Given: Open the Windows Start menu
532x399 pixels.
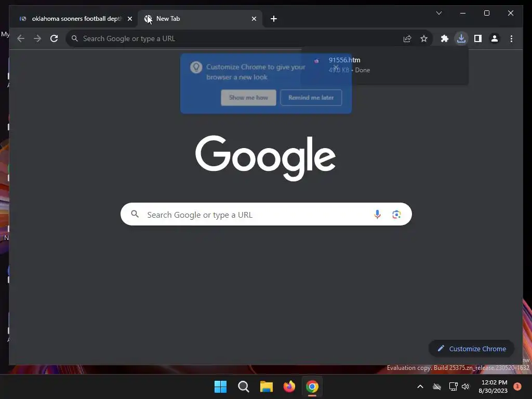Looking at the screenshot, I should (220, 387).
